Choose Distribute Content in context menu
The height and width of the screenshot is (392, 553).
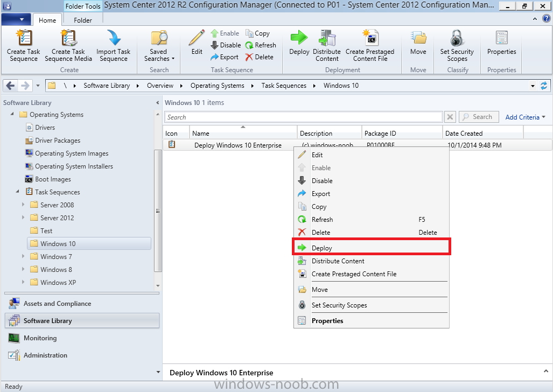(371, 261)
